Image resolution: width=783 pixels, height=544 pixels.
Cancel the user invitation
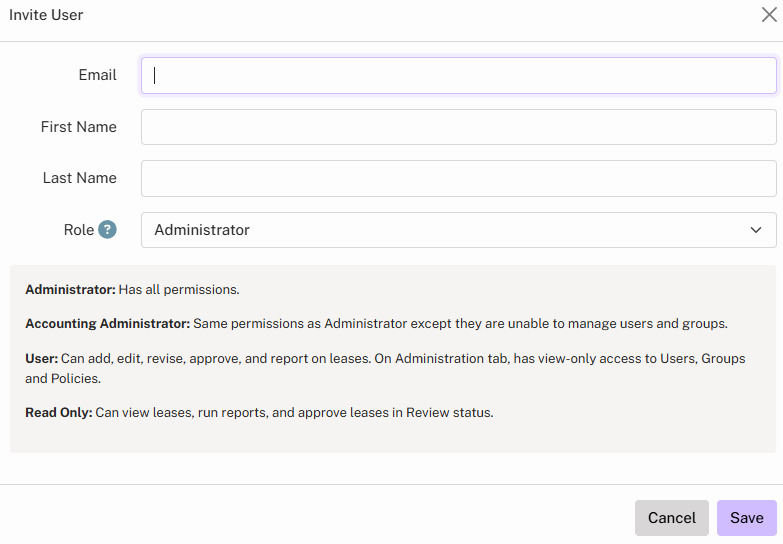click(671, 518)
